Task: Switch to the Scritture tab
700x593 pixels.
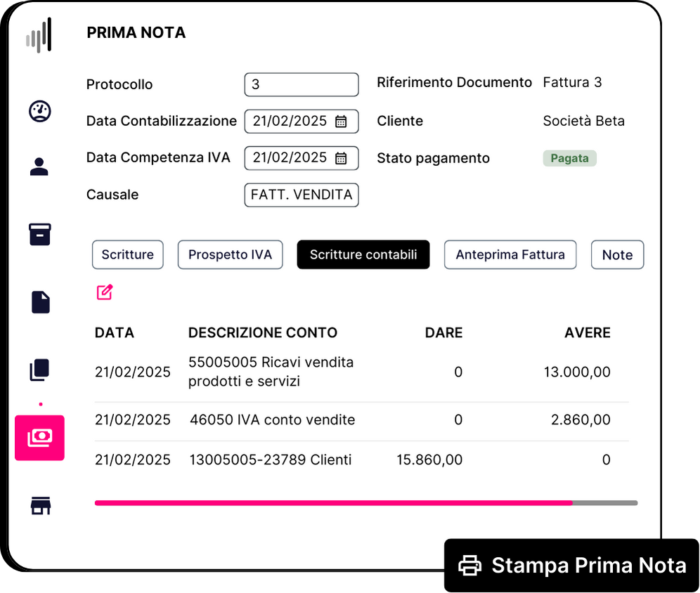Action: click(128, 255)
